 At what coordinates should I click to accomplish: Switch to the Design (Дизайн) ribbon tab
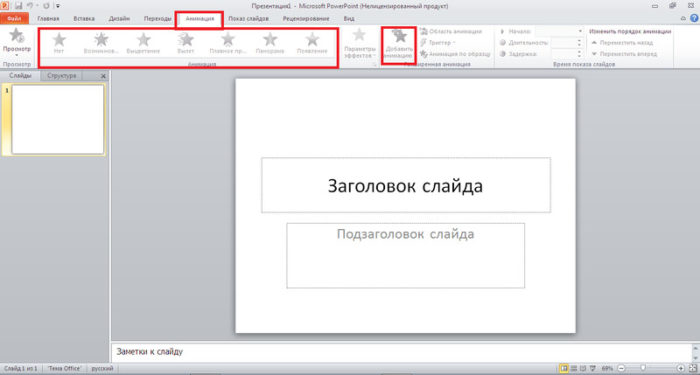coord(119,19)
